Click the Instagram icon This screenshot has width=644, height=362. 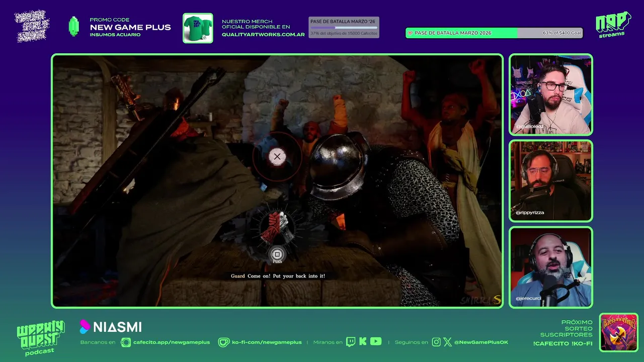click(x=436, y=342)
